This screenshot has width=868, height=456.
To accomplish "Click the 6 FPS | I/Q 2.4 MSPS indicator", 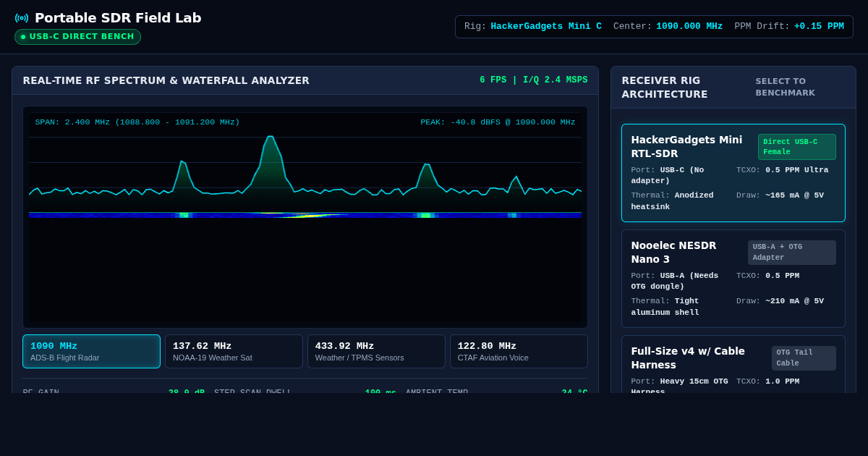I will (534, 80).
